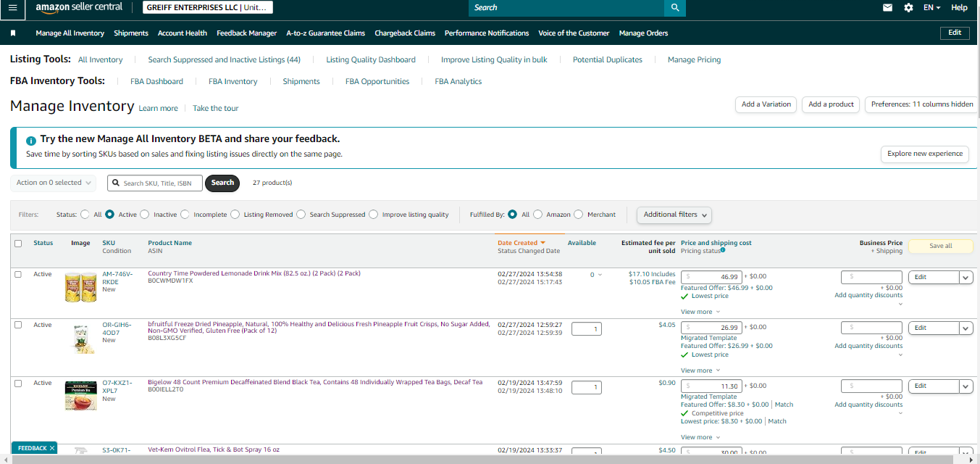
Task: Click the Help link in the top bar
Action: (959, 7)
